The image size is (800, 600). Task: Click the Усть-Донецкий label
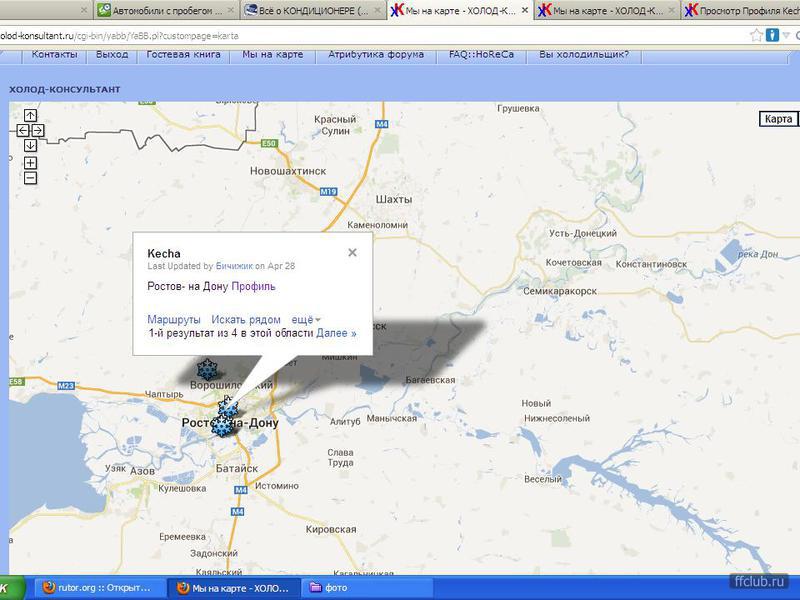[x=583, y=233]
